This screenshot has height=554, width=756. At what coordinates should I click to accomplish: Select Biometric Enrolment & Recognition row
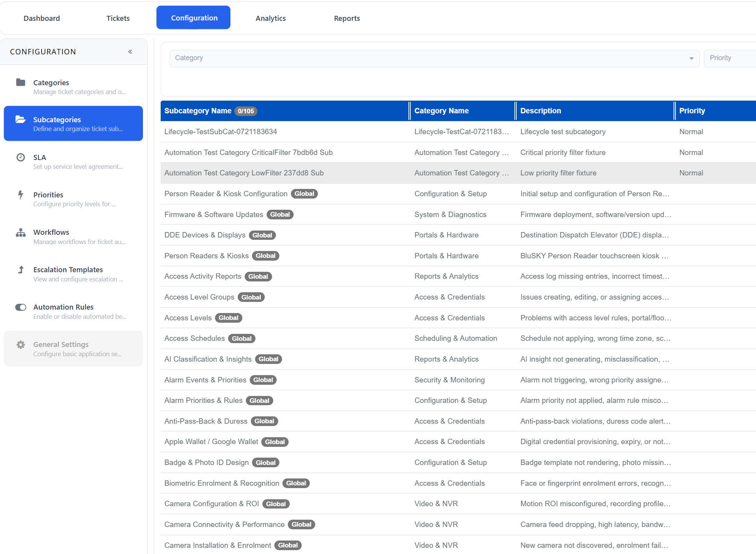click(458, 483)
